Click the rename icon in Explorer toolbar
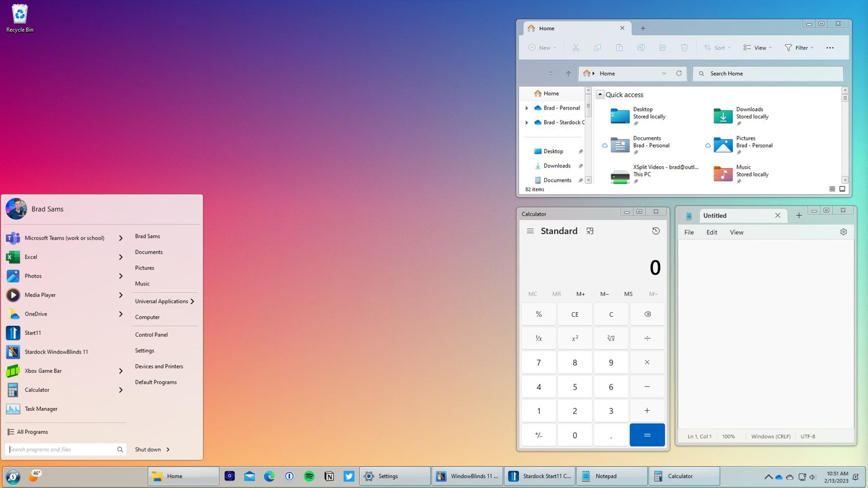The height and width of the screenshot is (488, 868). [641, 47]
